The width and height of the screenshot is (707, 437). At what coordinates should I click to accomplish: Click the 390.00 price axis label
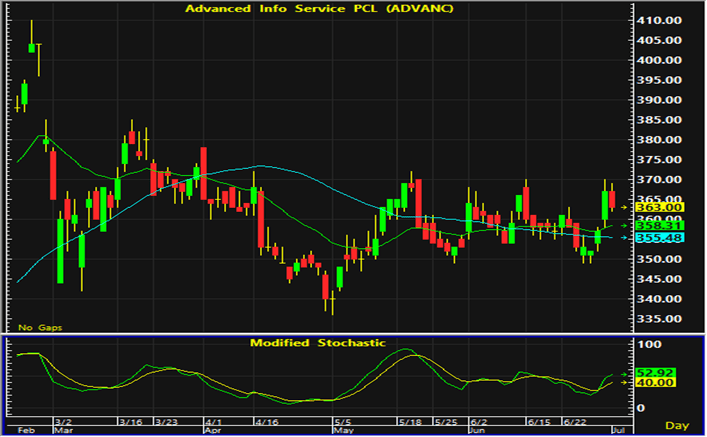tap(659, 100)
